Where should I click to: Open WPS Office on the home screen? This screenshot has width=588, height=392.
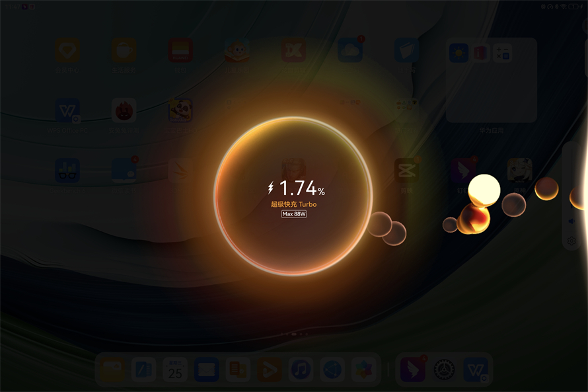pos(67,111)
